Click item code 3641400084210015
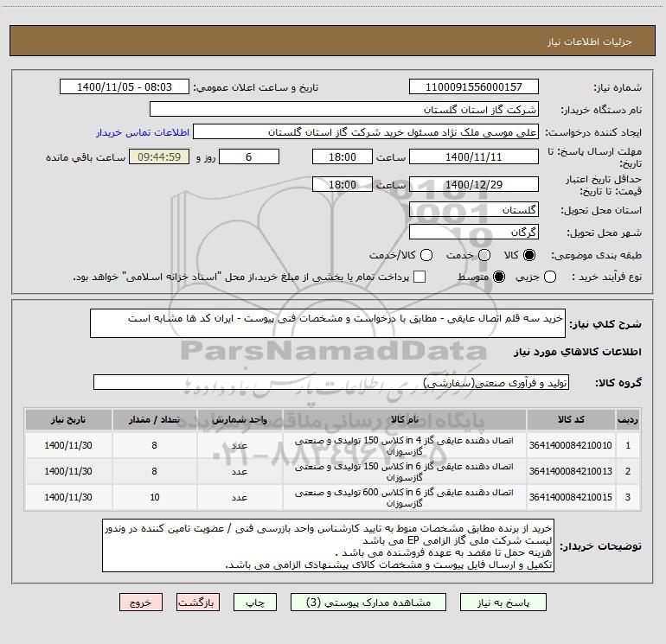 tap(571, 497)
